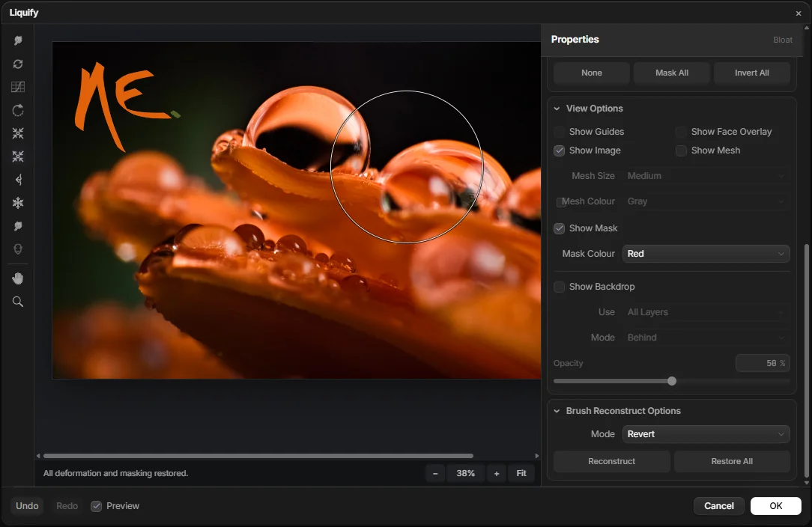Click the Properties panel scroll-down arrow
Screen dimensions: 812x527
coord(806,483)
